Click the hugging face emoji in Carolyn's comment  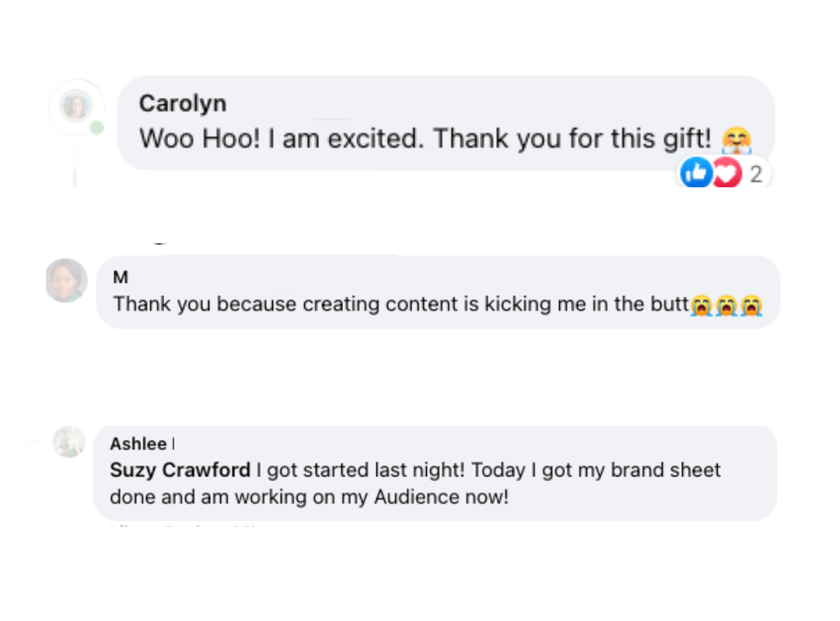tap(737, 140)
